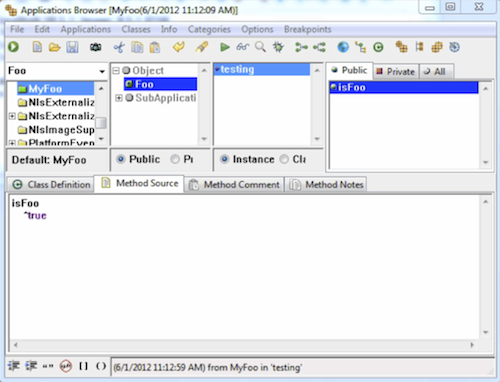Switch to the Method Comment tab

point(234,184)
